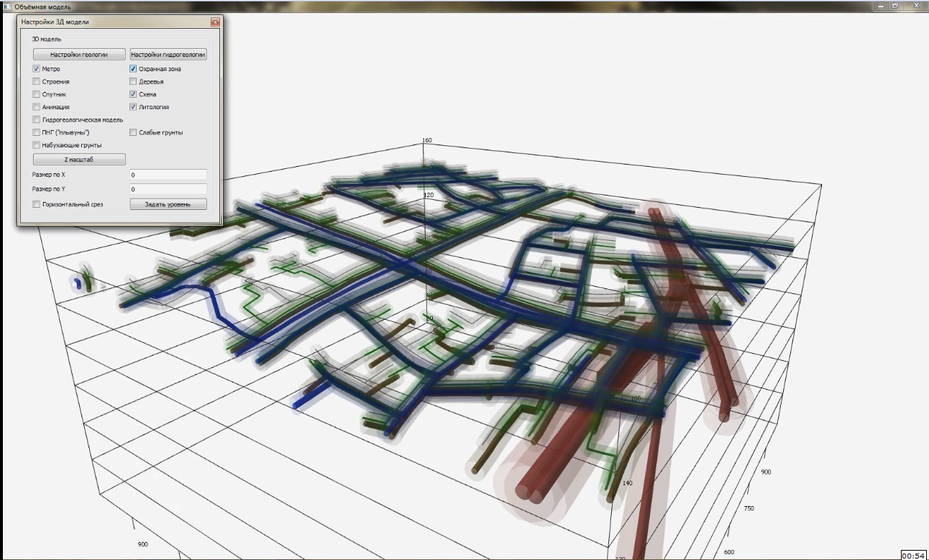
Task: Close the Настройки 3Д модели dialog
Action: coord(215,22)
